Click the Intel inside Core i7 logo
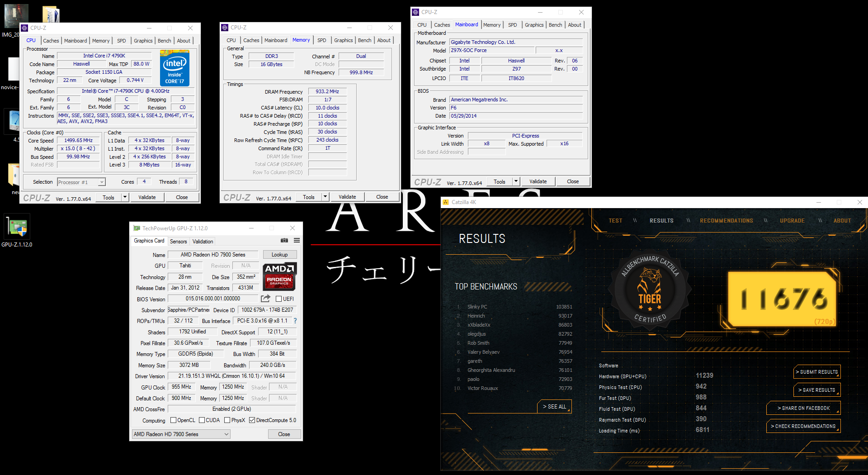868x475 pixels. pyautogui.click(x=175, y=68)
